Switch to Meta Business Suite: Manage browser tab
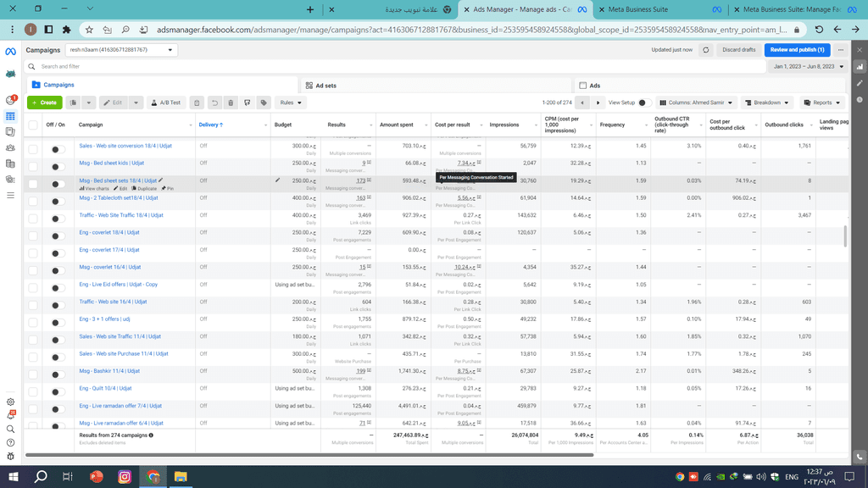 coord(797,9)
